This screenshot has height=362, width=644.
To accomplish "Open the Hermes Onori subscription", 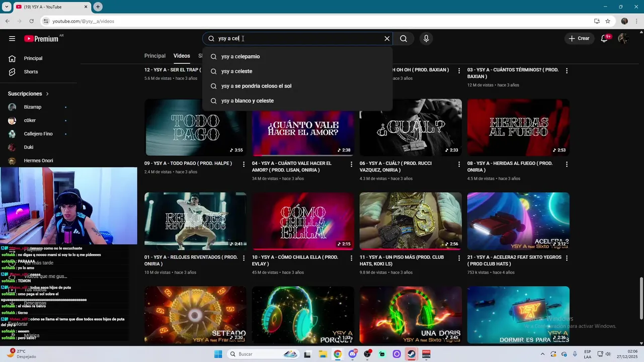I will coord(39,161).
